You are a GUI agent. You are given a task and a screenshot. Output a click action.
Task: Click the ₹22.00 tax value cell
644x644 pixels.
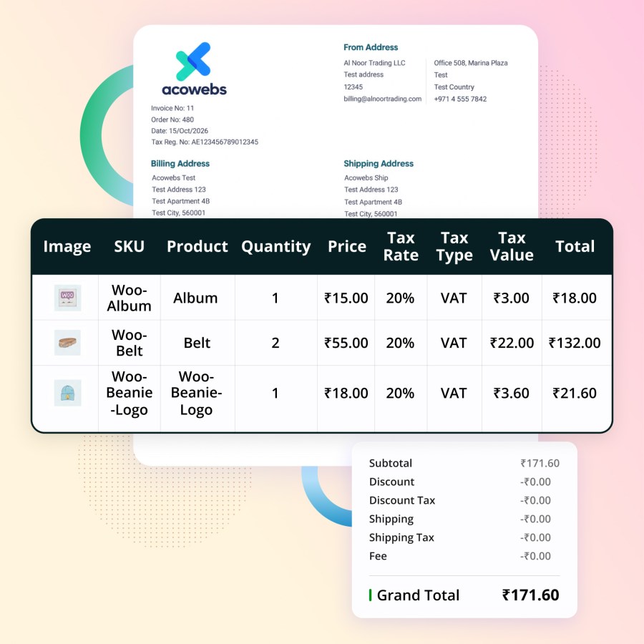point(512,343)
